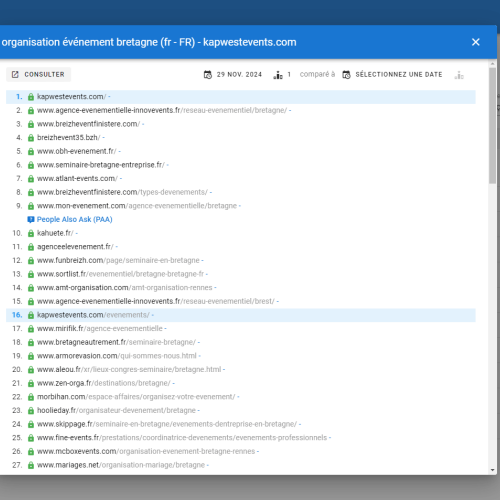500x500 pixels.
Task: Open www.mirifik.fr agence-evenementielle result
Action: tap(100, 329)
